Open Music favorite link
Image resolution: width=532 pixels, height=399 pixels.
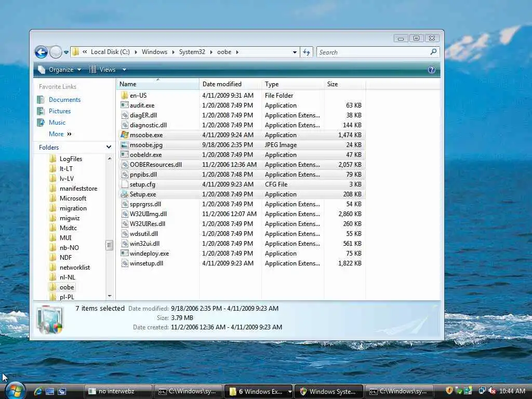click(x=57, y=123)
